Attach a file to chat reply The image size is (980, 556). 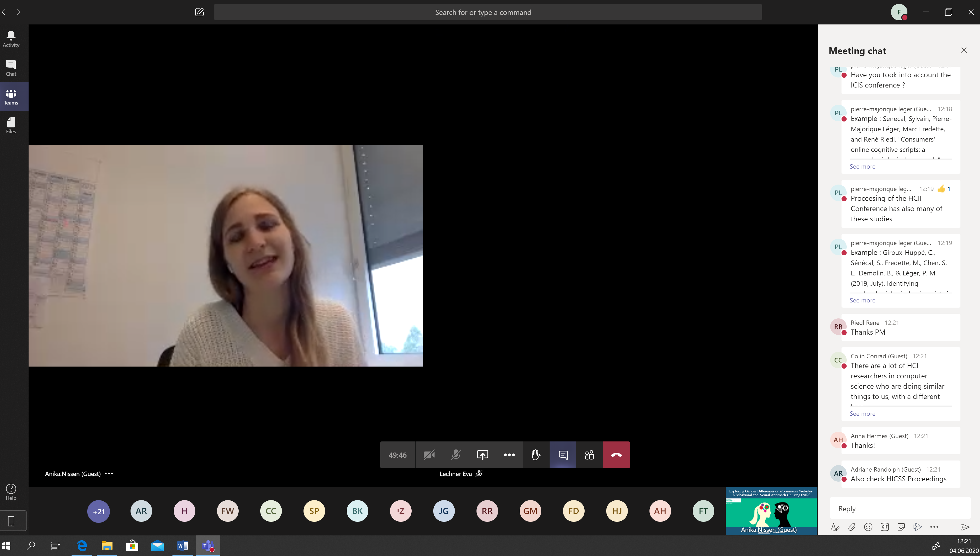(x=852, y=527)
